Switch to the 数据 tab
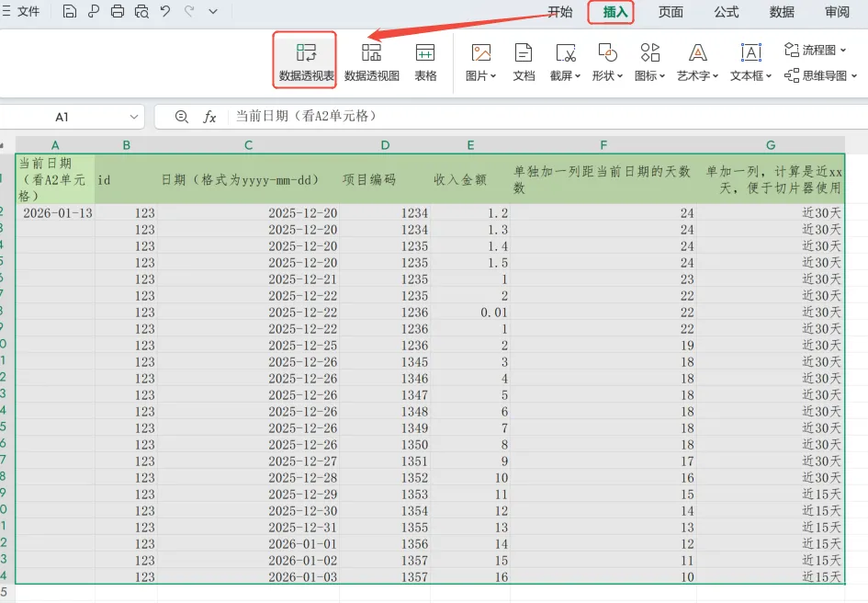This screenshot has height=603, width=868. pos(781,12)
